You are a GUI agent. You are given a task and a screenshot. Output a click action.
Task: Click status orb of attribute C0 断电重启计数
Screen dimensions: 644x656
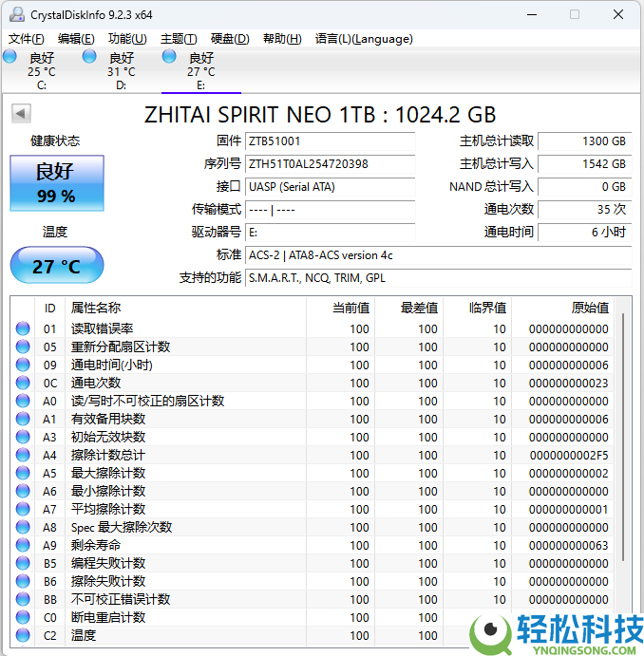[23, 617]
